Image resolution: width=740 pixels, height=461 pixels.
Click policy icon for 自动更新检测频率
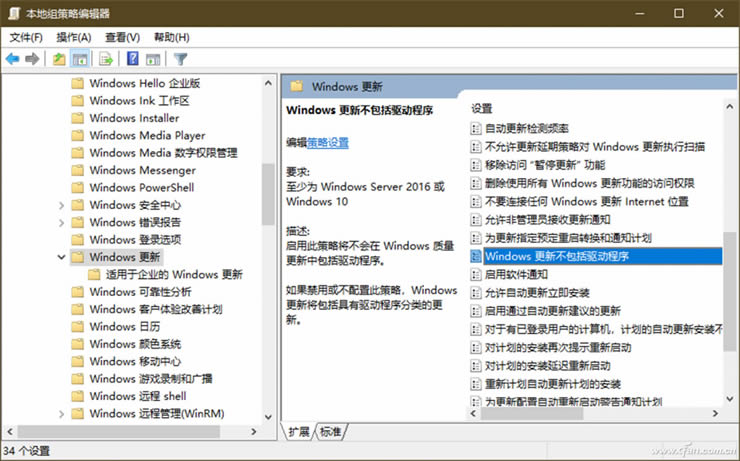476,128
